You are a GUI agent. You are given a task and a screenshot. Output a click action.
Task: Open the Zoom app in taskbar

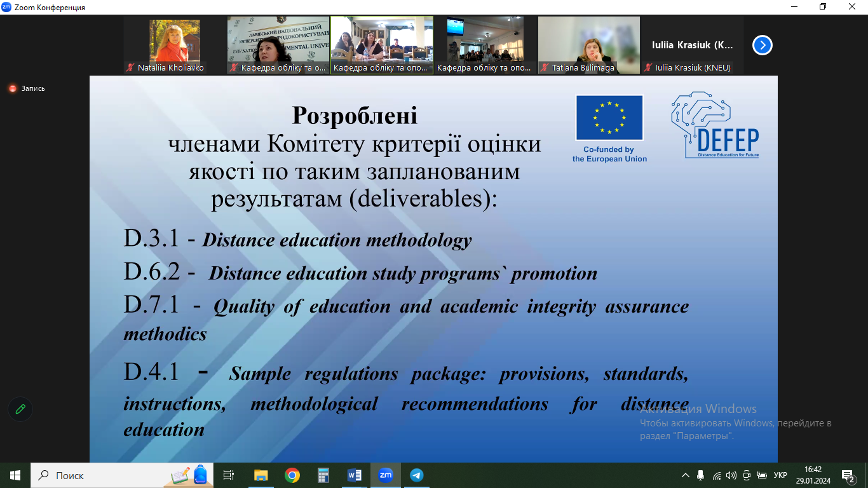[x=385, y=475]
